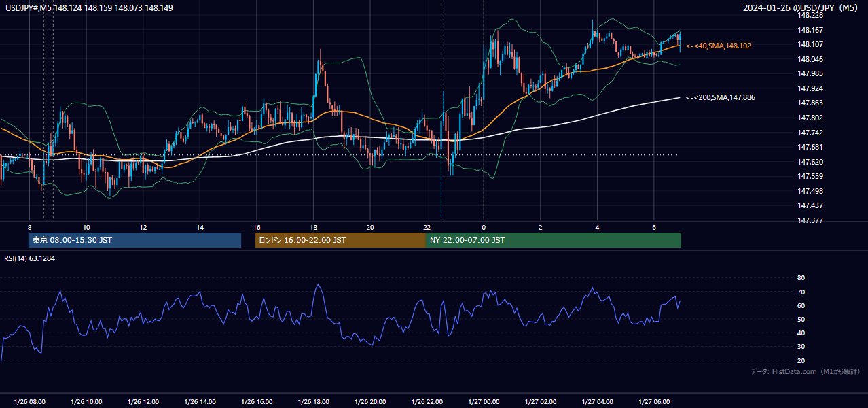
Task: Click the bottom 1/26 18:00 time label
Action: [313, 402]
